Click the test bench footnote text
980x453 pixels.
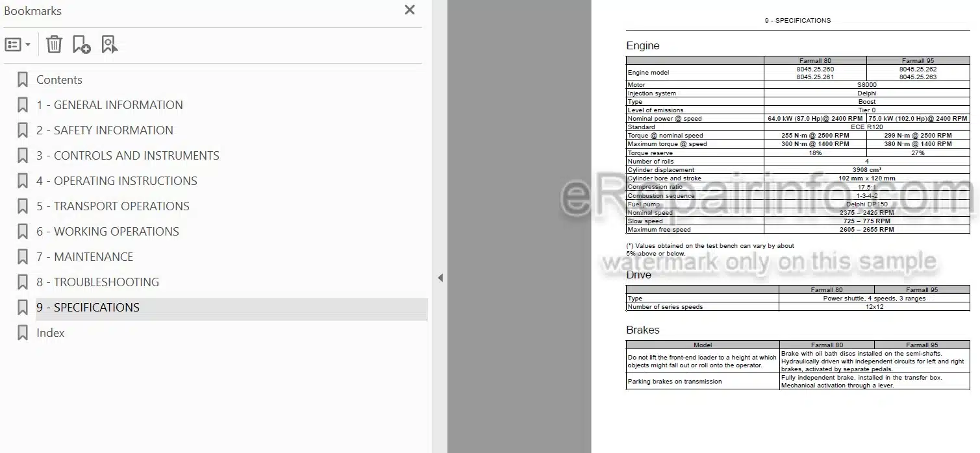point(710,250)
